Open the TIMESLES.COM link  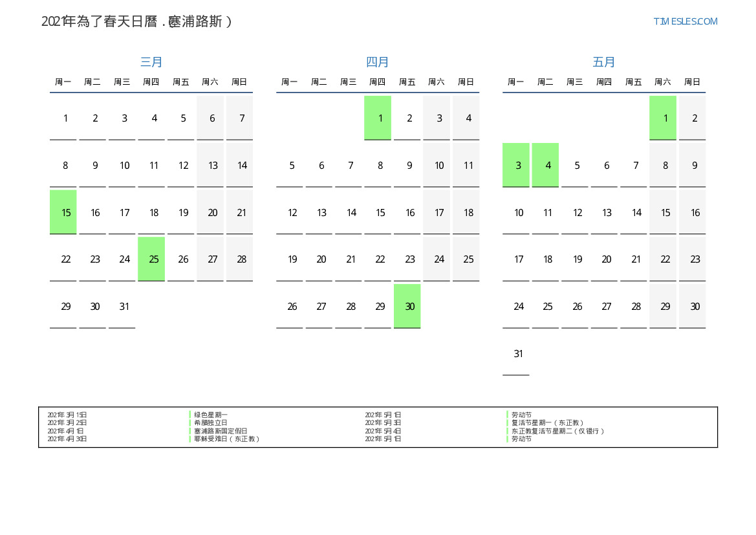click(685, 21)
